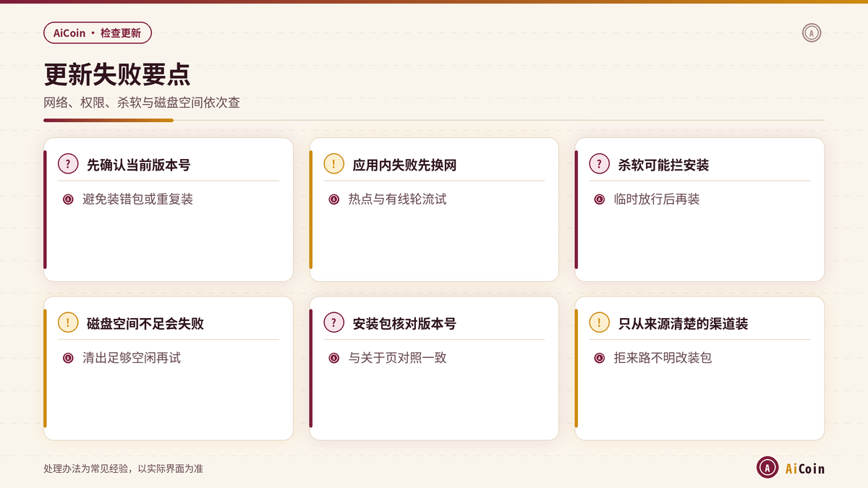Click the AiCoin wordmark in the footer

[x=805, y=469]
